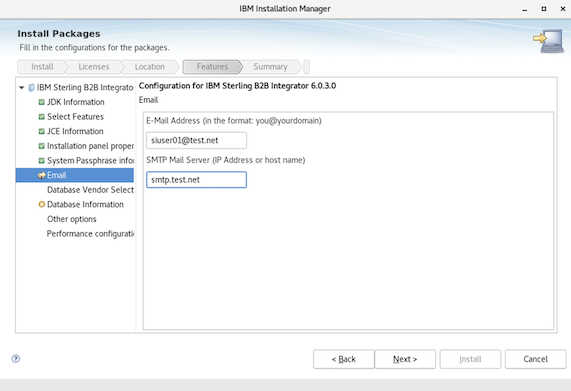Go to the Install wizard step
The width and height of the screenshot is (571, 391).
[x=42, y=67]
